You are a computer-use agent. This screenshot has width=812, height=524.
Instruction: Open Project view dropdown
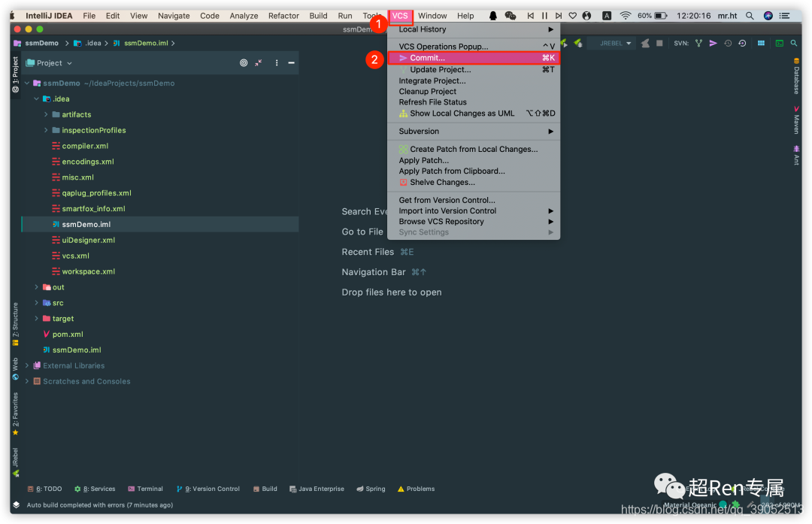tap(49, 63)
